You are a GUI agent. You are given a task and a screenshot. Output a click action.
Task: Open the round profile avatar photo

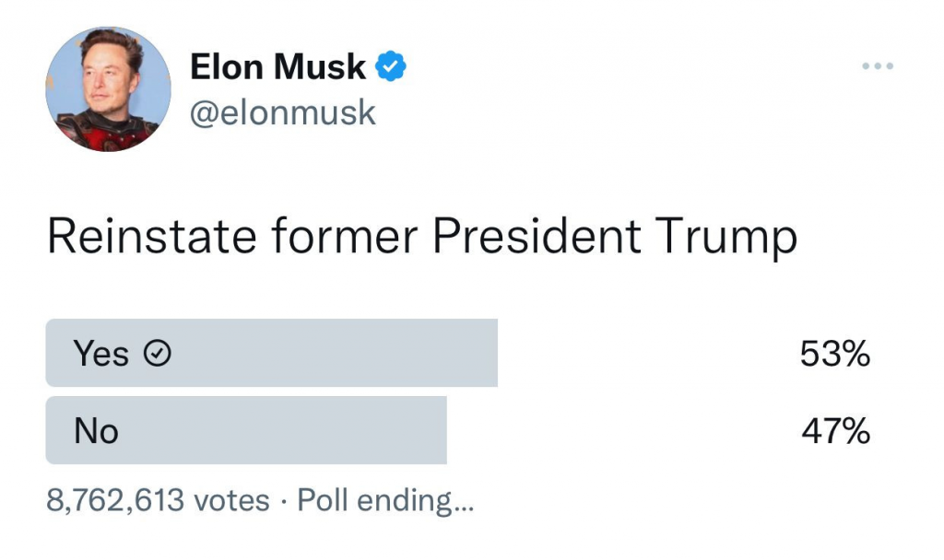tap(108, 89)
